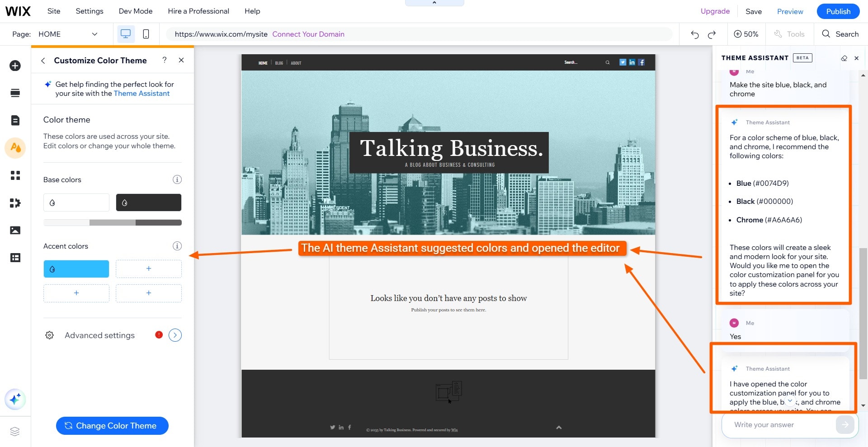868x447 pixels.
Task: Open Tools in the top bar
Action: 789,34
